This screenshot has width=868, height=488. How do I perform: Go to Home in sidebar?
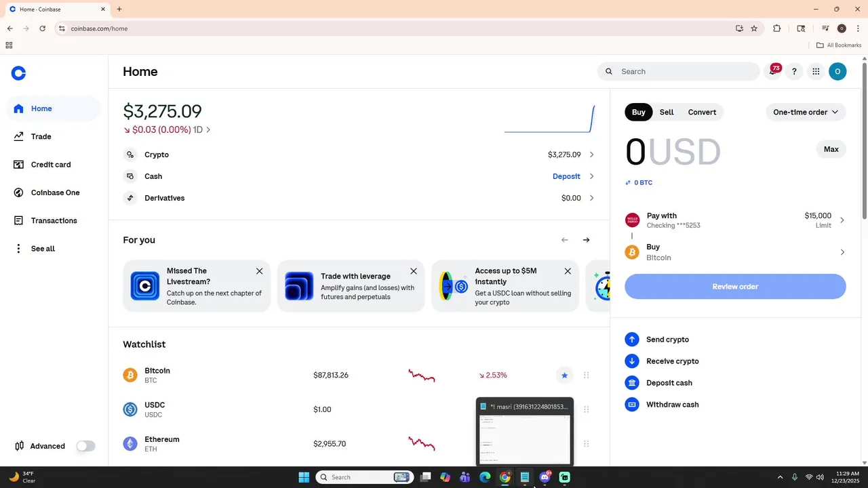[54, 108]
